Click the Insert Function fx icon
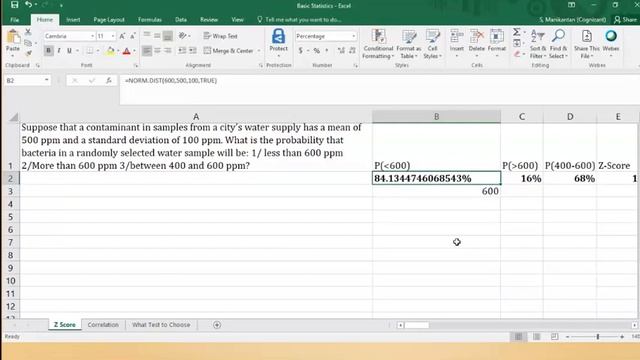Image resolution: width=640 pixels, height=360 pixels. point(109,81)
